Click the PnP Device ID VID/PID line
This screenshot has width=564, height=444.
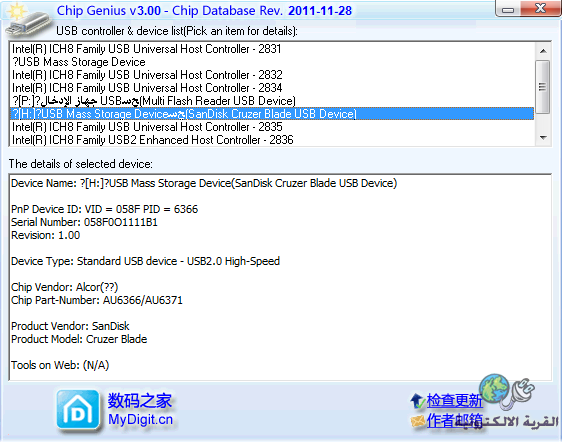pyautogui.click(x=104, y=209)
